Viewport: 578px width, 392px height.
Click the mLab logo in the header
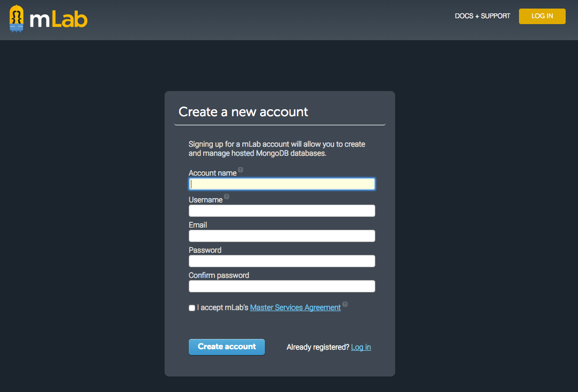pyautogui.click(x=48, y=18)
